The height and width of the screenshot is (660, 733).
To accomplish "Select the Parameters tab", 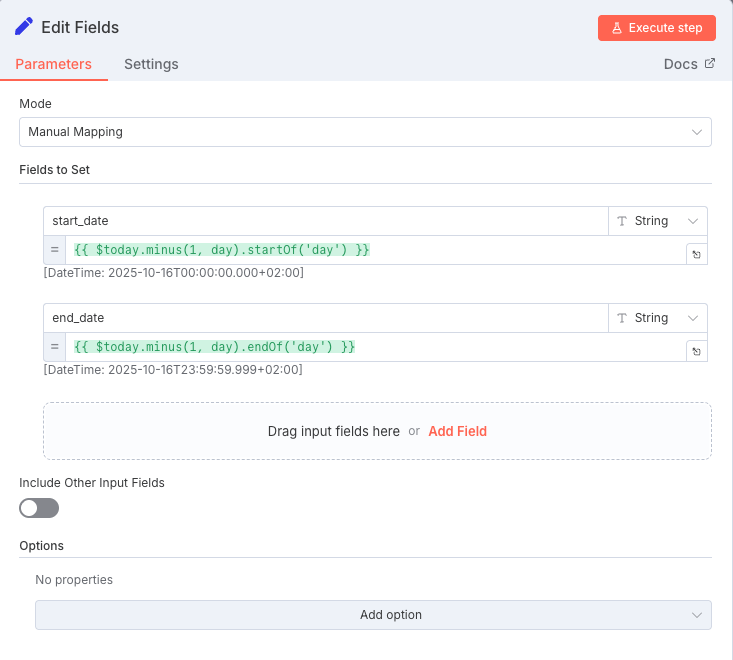I will tap(53, 64).
